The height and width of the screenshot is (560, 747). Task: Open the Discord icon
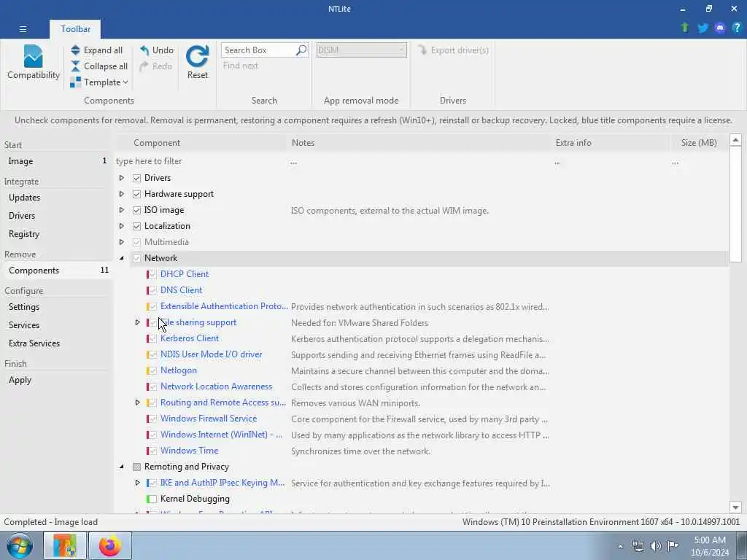click(x=720, y=28)
